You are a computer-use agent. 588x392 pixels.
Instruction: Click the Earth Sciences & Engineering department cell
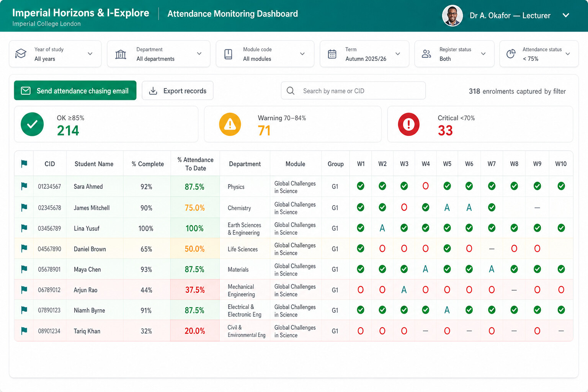[x=244, y=229]
